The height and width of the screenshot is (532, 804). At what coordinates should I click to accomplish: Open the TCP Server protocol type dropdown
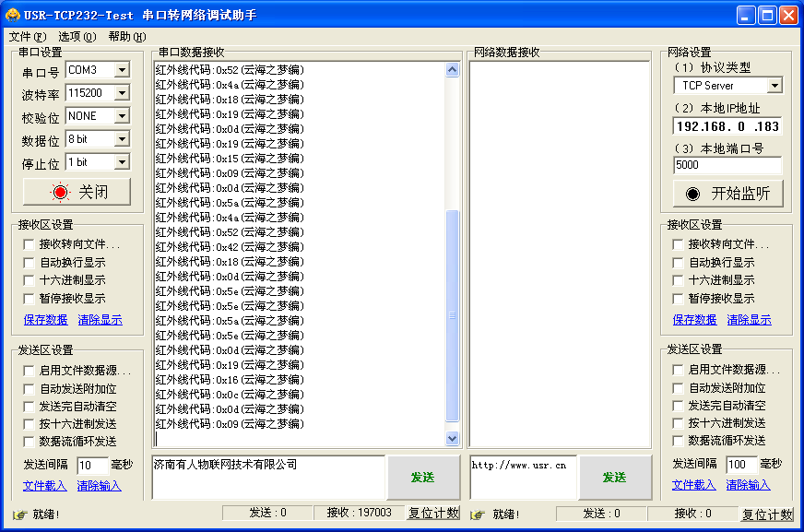(x=774, y=86)
